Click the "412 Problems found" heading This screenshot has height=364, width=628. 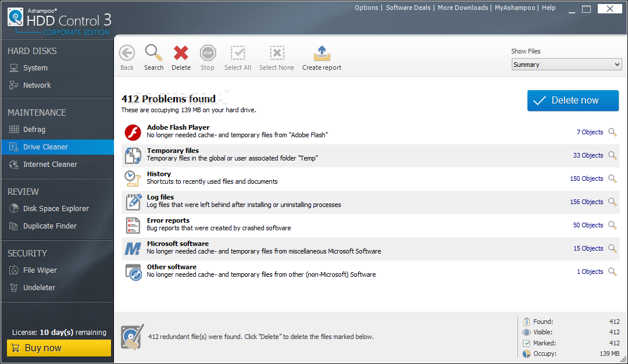click(169, 99)
